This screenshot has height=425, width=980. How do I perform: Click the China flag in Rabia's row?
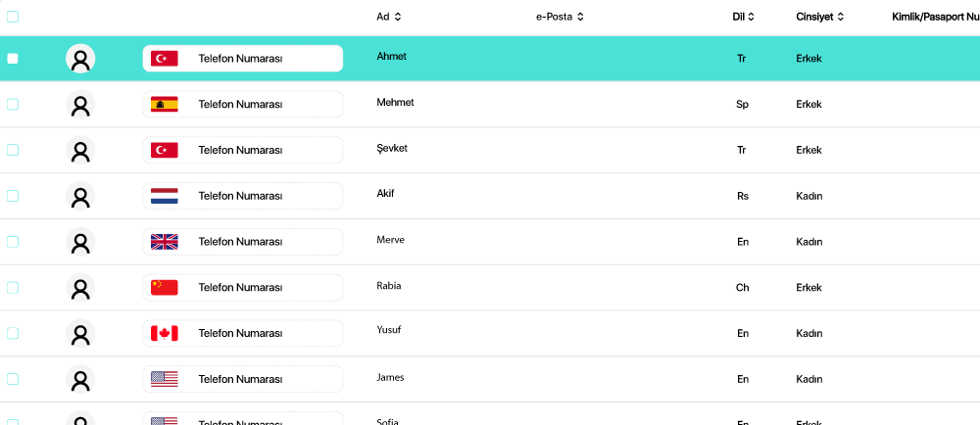click(x=164, y=287)
